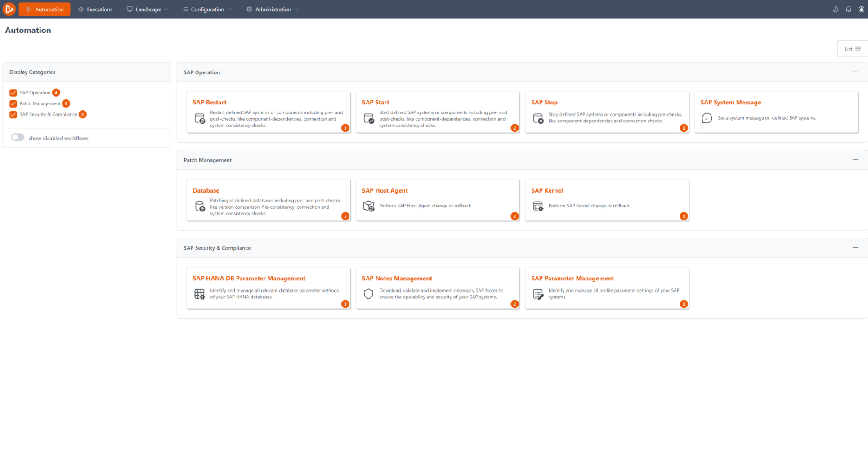Click count badge on SAP Parameter Management card
868x450 pixels.
[684, 304]
